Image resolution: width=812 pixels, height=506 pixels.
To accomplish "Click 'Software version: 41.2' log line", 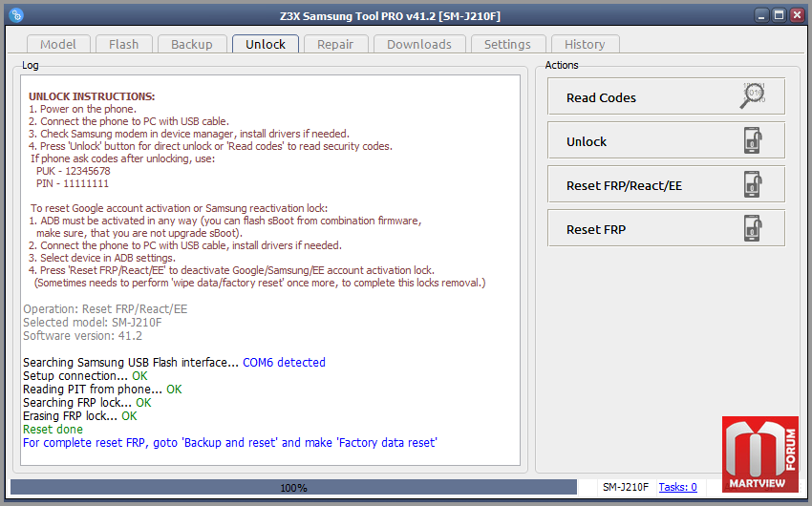I will point(82,336).
